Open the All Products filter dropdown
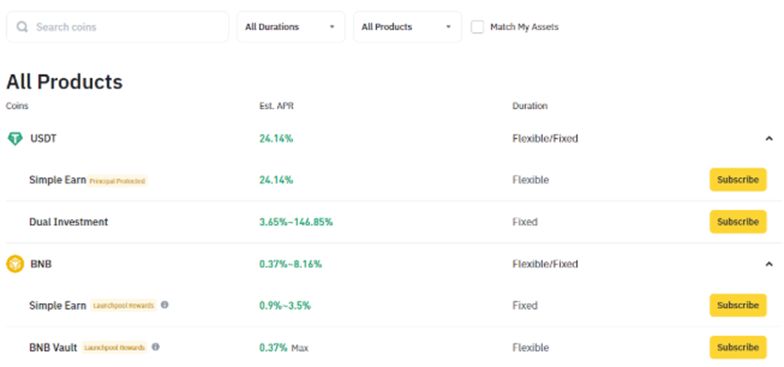This screenshot has height=367, width=784. click(x=408, y=27)
